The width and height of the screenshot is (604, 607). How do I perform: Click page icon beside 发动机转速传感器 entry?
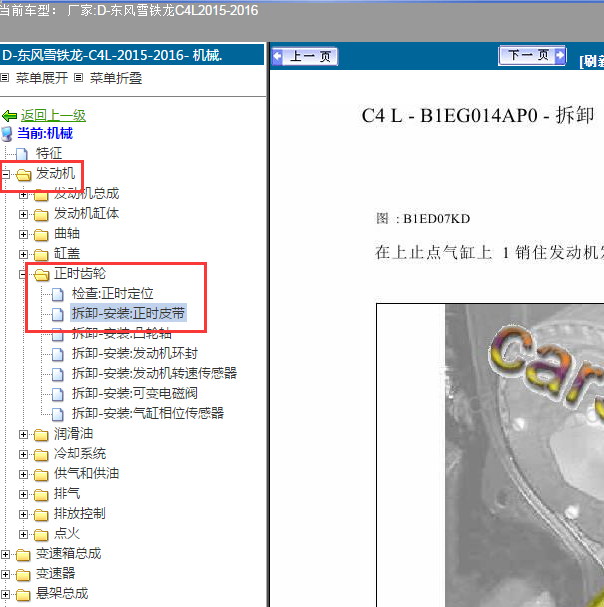[x=58, y=374]
